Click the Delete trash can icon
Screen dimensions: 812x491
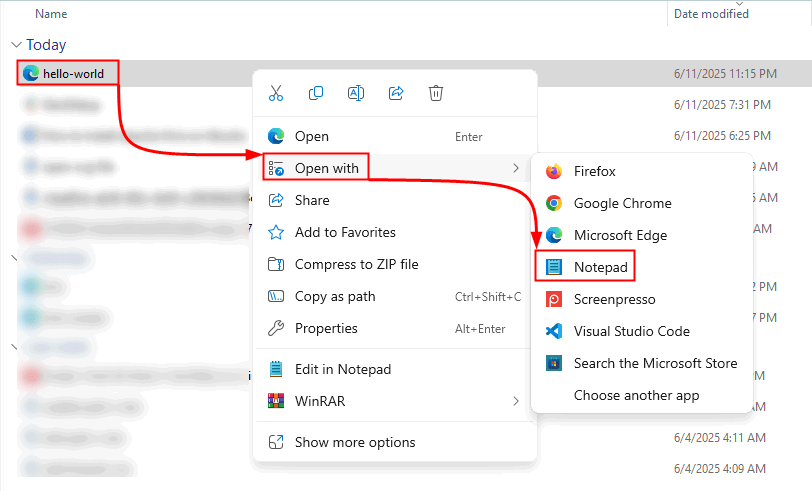tap(436, 93)
